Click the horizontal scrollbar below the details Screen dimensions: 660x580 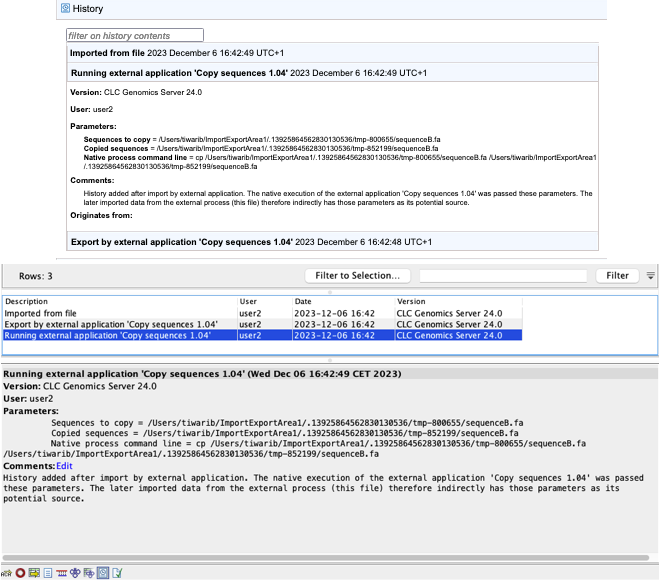330,557
